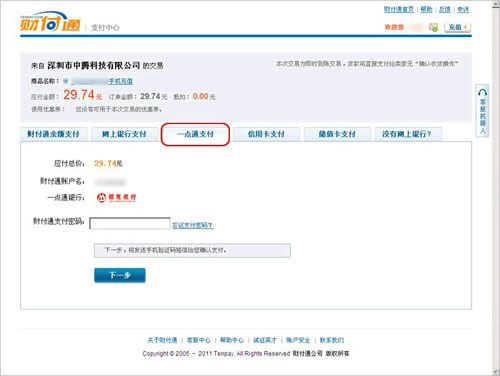
Task: Click the 忘记支付密码? link
Action: (x=193, y=225)
